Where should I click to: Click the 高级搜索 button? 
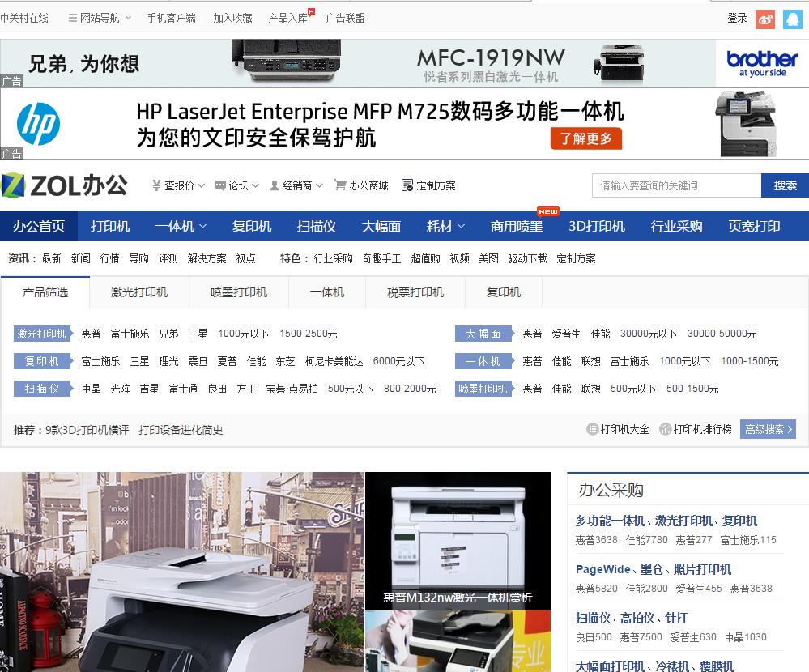(x=768, y=429)
